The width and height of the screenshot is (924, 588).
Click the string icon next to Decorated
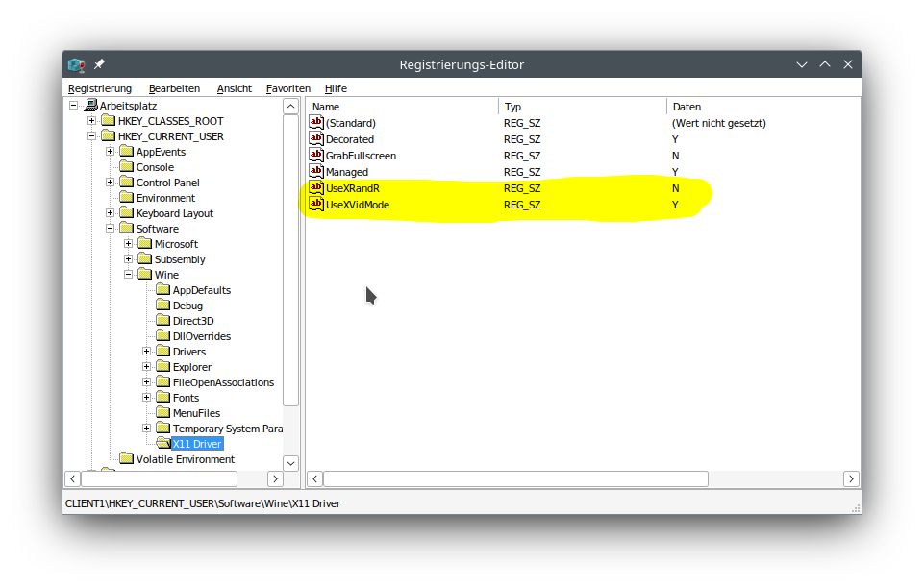point(316,139)
